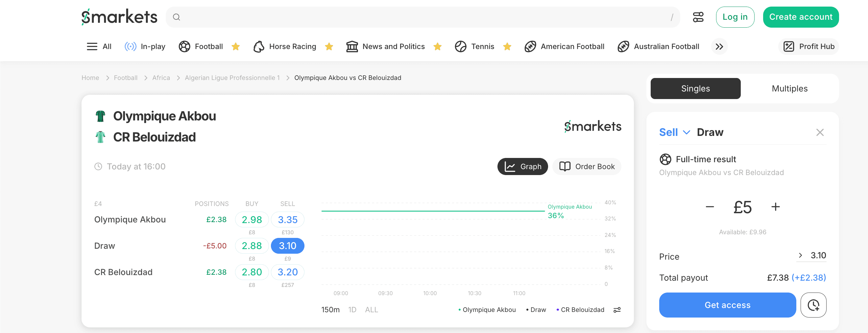Toggle Olympique Akbou legend in graph

pyautogui.click(x=487, y=310)
